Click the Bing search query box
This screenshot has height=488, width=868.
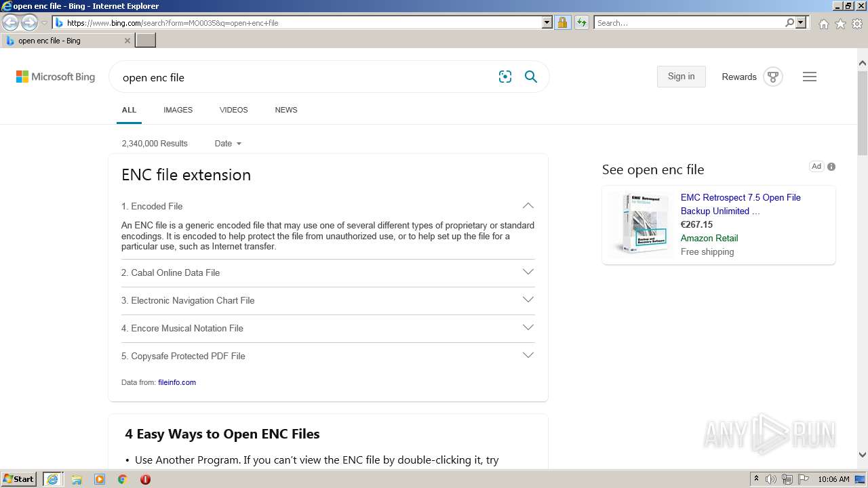305,77
